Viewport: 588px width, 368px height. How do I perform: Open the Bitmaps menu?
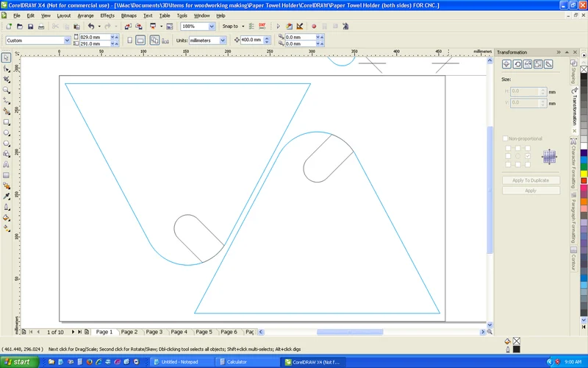(129, 15)
